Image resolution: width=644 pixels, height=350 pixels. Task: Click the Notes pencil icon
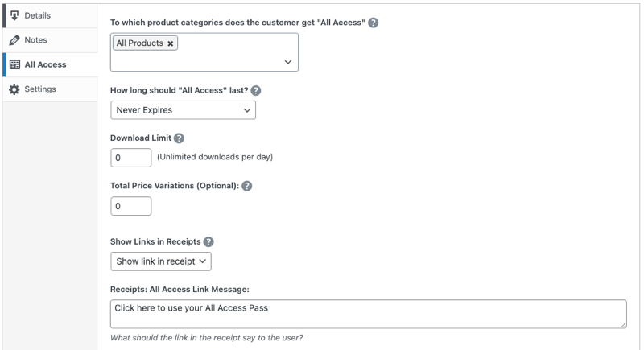click(x=14, y=40)
